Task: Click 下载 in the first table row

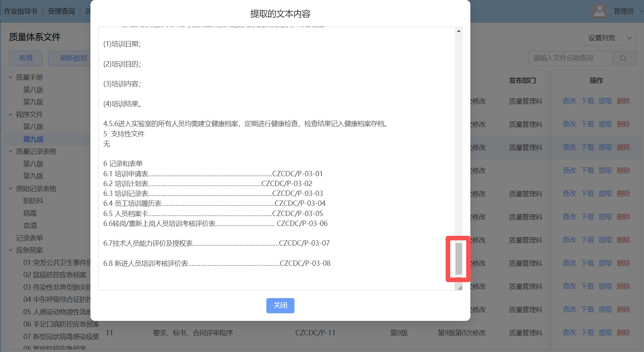Action: pyautogui.click(x=587, y=101)
